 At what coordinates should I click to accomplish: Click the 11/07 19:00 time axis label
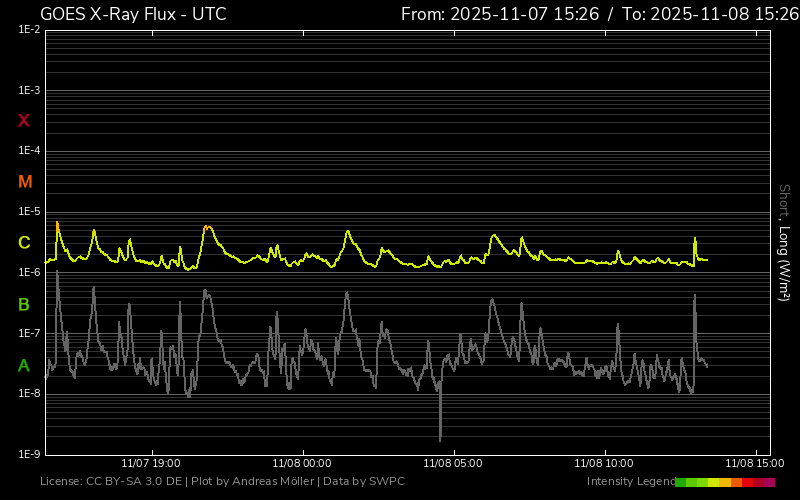(150, 463)
